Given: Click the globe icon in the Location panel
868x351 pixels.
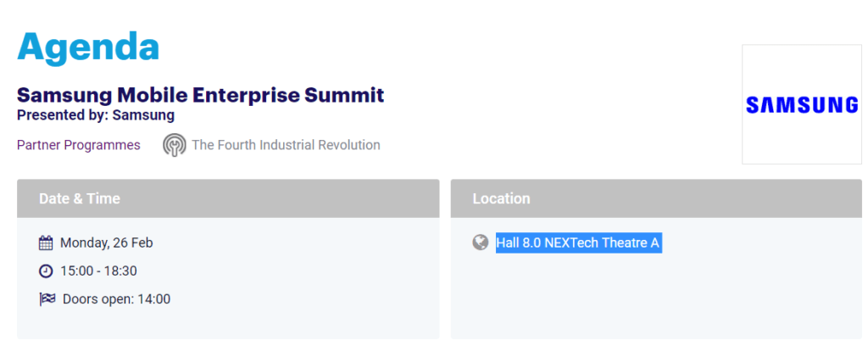Looking at the screenshot, I should (x=481, y=243).
